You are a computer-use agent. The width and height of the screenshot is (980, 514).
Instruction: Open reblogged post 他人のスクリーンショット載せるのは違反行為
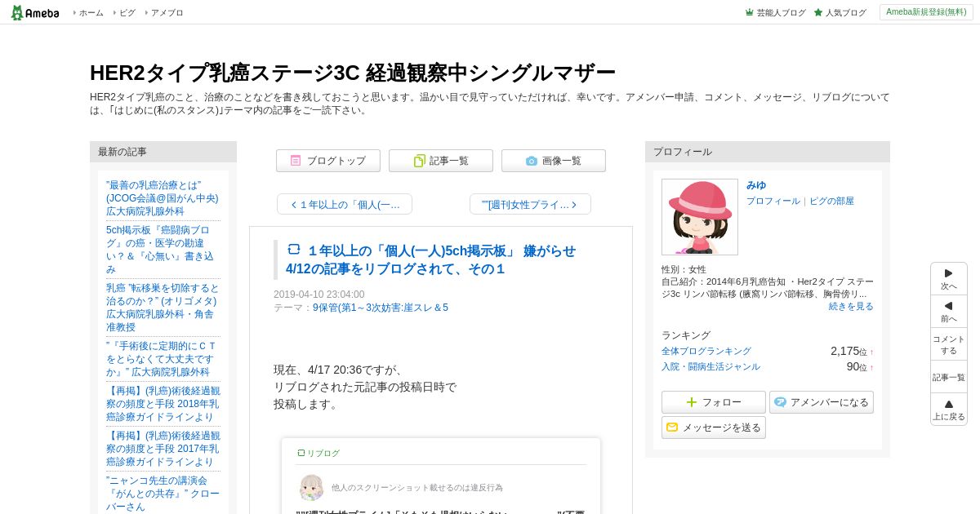click(417, 487)
